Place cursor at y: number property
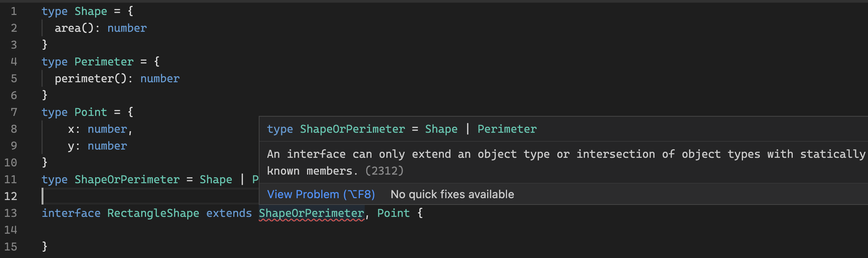 (97, 146)
